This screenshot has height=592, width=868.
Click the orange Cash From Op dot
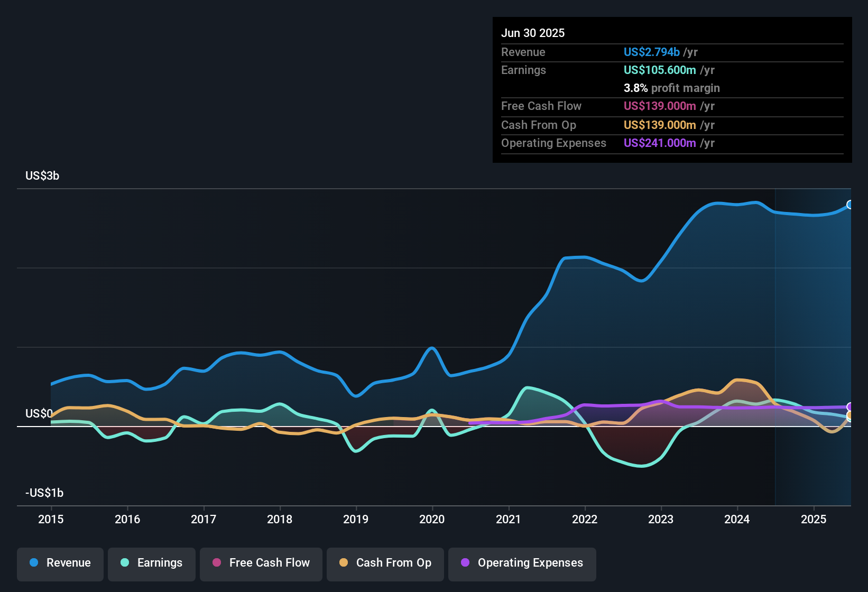click(x=344, y=562)
